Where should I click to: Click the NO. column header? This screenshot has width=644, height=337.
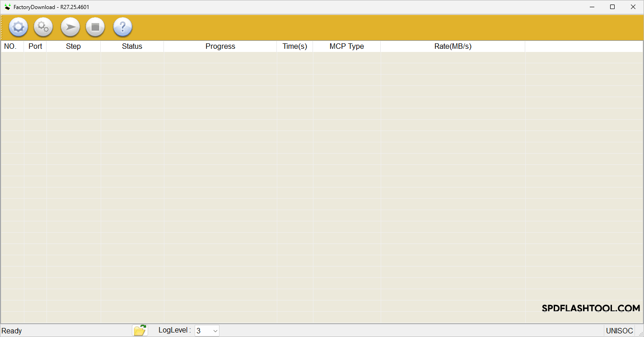[x=10, y=46]
